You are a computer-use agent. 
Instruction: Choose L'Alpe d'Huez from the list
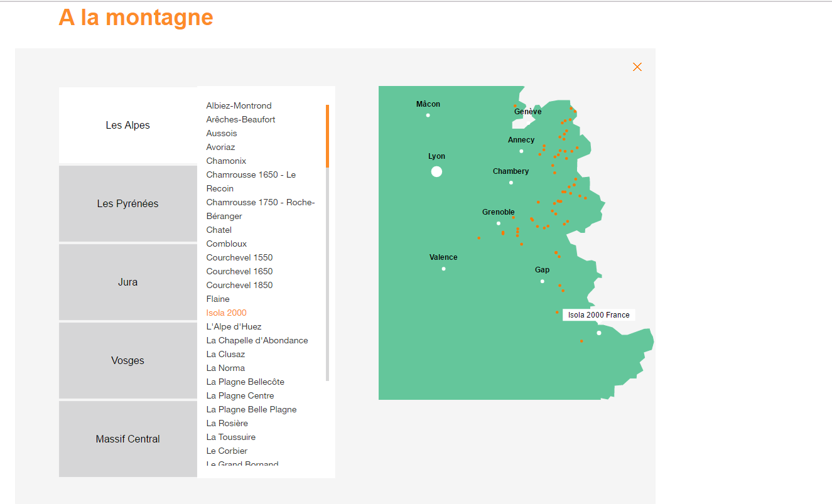click(x=234, y=327)
